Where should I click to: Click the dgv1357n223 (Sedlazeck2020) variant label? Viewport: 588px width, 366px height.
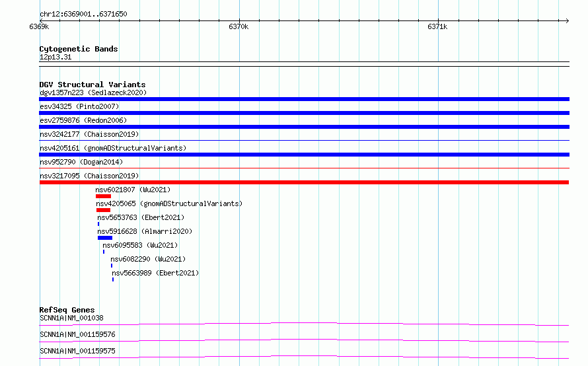(x=93, y=92)
